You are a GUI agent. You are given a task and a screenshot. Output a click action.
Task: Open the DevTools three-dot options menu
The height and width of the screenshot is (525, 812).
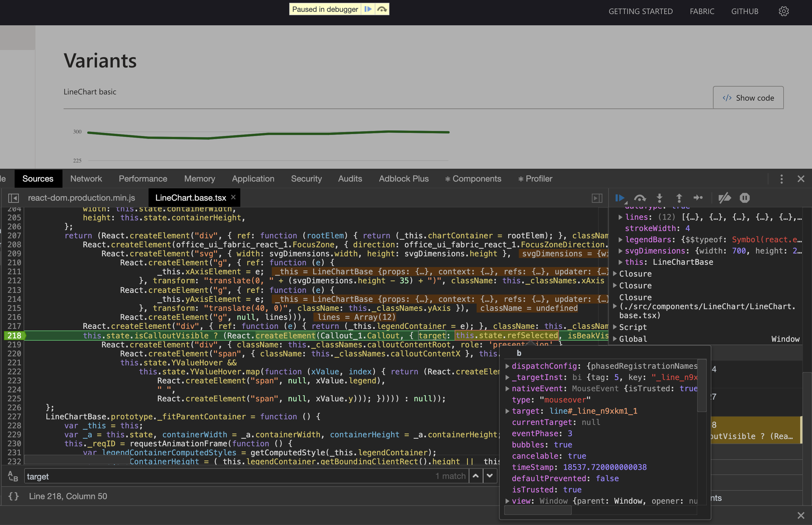[781, 179]
